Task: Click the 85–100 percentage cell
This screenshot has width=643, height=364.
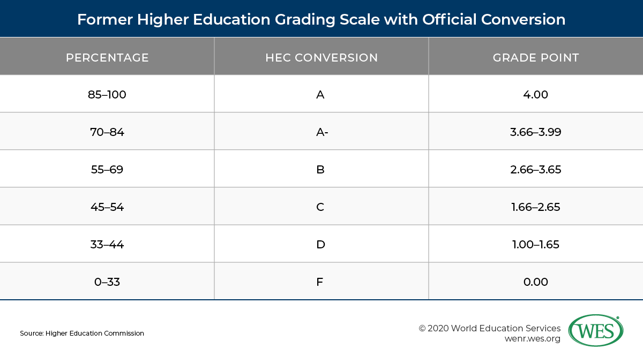Action: pos(107,95)
